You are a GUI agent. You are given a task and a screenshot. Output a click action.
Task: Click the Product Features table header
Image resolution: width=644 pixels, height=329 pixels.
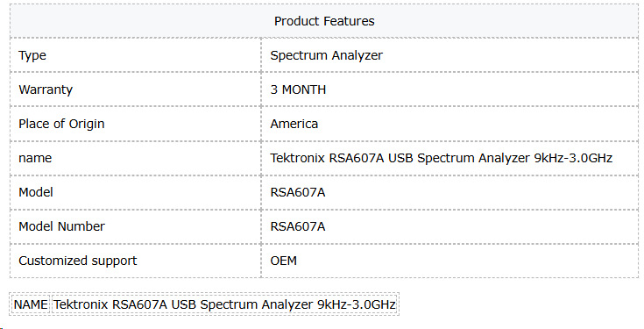coord(324,21)
